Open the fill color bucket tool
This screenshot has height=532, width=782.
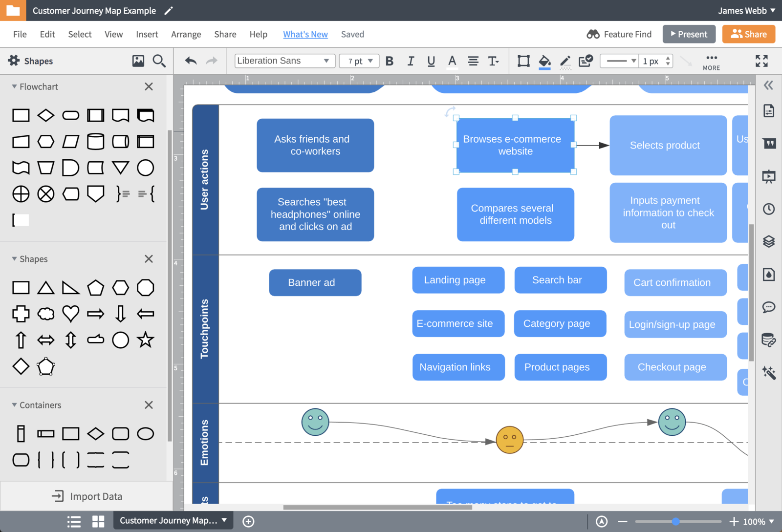pos(544,61)
